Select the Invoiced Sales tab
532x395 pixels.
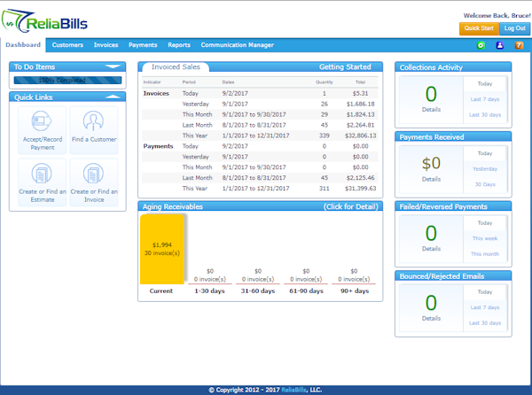(x=176, y=67)
